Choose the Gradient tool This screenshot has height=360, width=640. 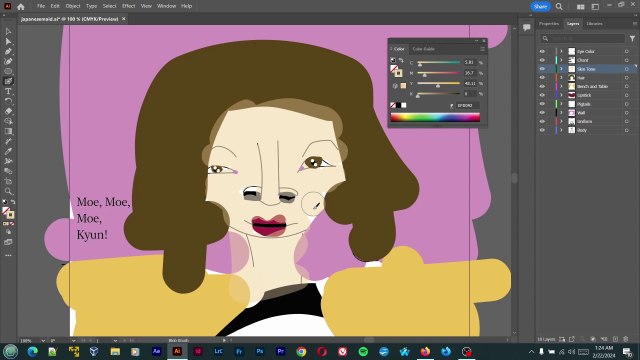pyautogui.click(x=8, y=131)
